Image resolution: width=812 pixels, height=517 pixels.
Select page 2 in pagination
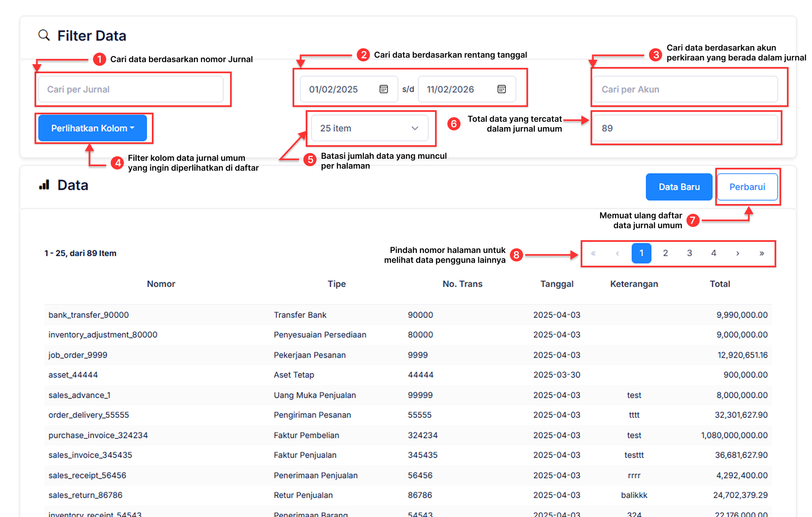pyautogui.click(x=665, y=253)
